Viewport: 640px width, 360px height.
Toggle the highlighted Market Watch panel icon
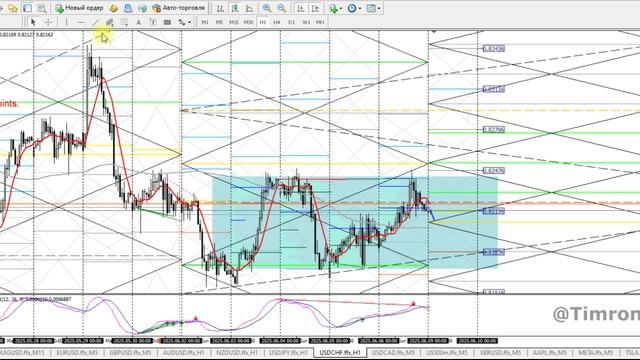[x=27, y=8]
